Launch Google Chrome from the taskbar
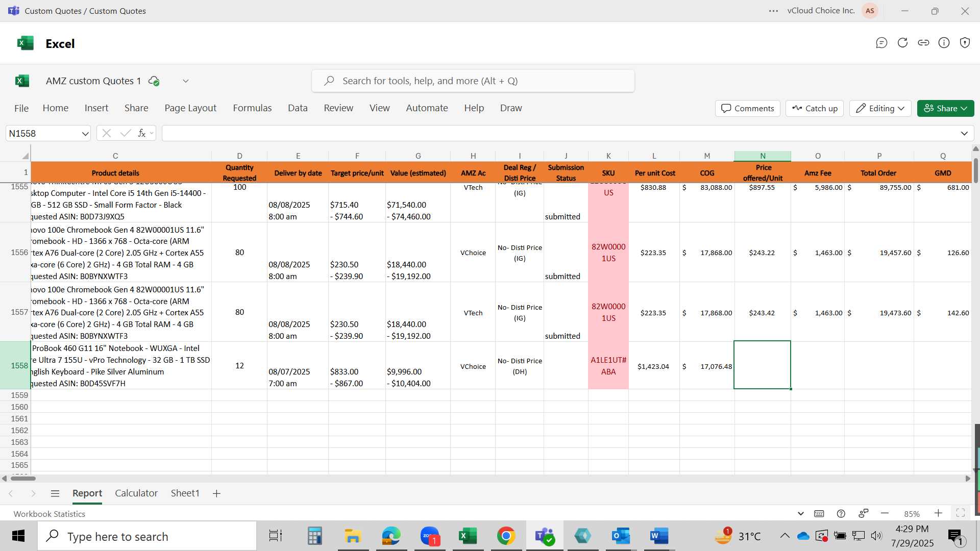This screenshot has width=980, height=551. click(x=506, y=536)
